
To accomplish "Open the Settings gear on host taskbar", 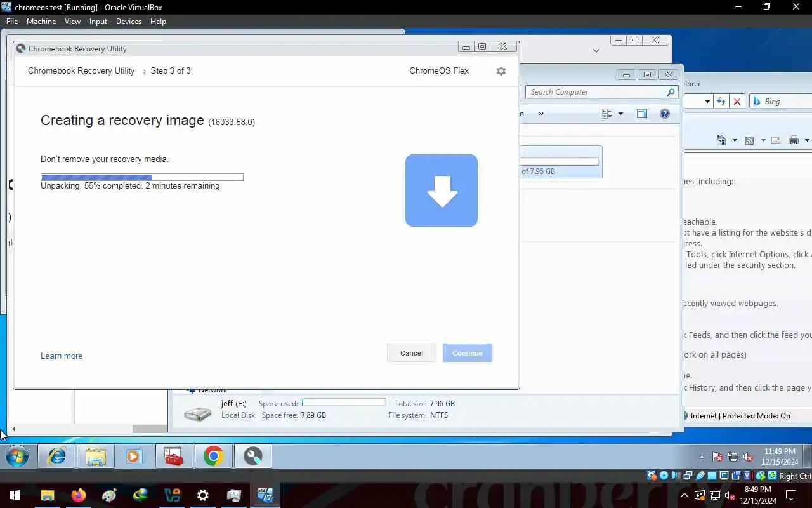I will click(202, 495).
